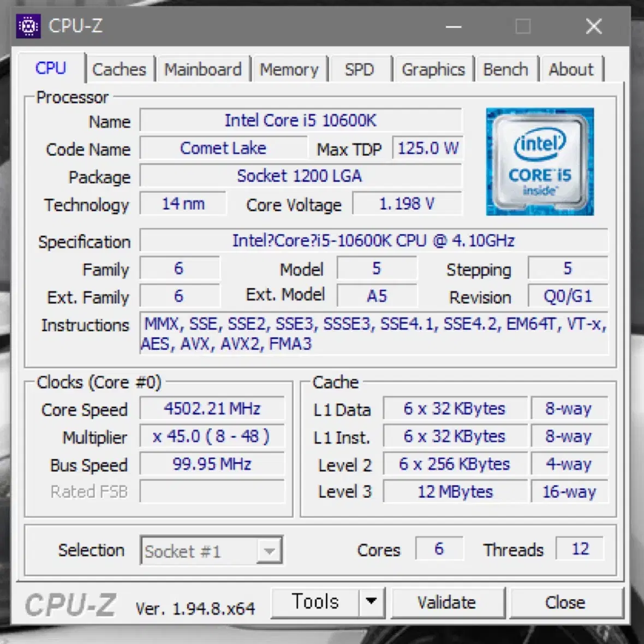Click the code name value 'Comet Lake'
644x644 pixels.
[x=223, y=148]
